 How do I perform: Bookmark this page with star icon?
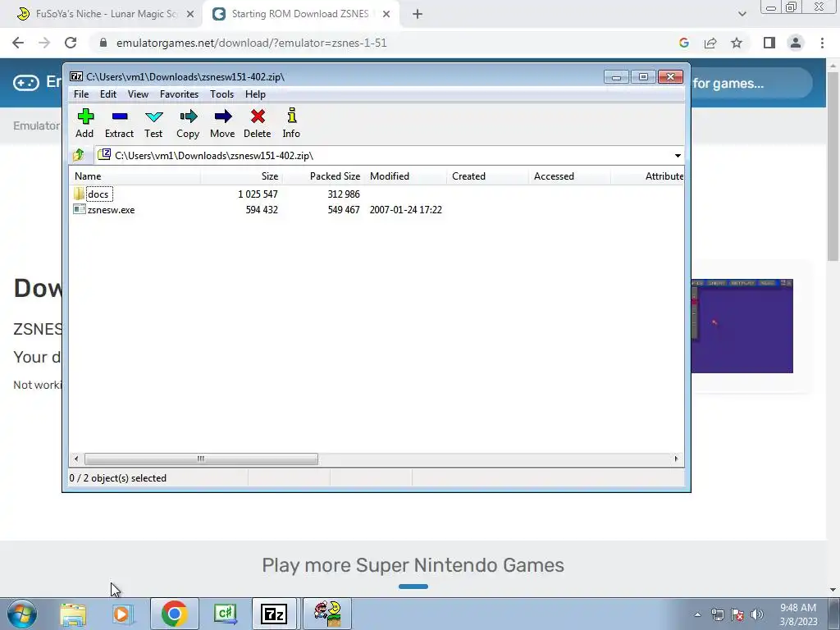click(x=737, y=43)
